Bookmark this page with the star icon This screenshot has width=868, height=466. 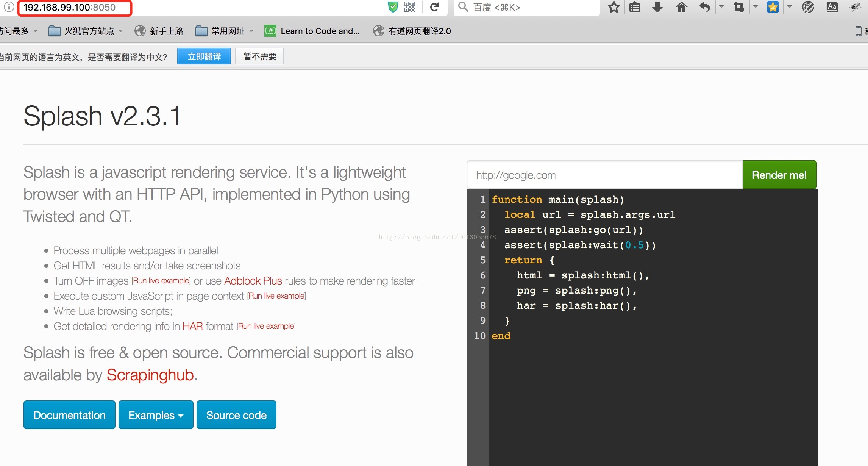pos(614,7)
